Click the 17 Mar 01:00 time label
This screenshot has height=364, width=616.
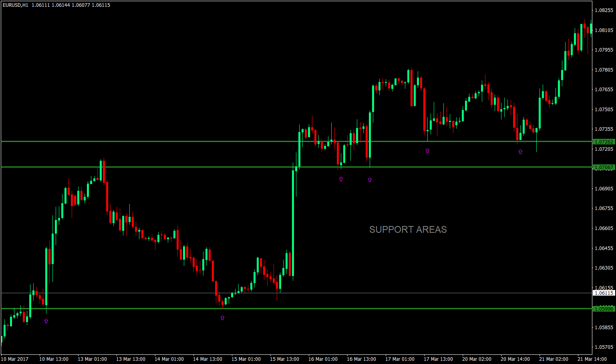click(x=400, y=359)
